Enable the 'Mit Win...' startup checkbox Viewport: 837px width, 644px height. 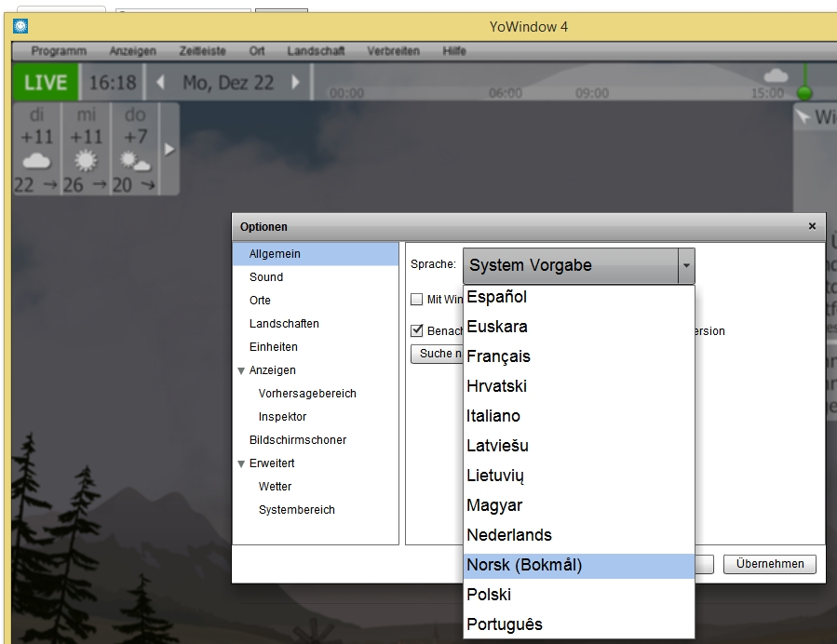tap(417, 300)
